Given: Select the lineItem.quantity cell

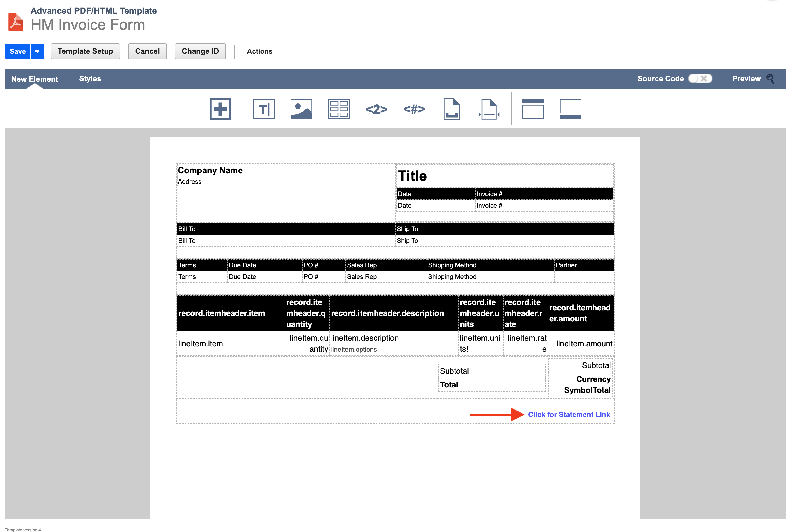Looking at the screenshot, I should [x=307, y=344].
